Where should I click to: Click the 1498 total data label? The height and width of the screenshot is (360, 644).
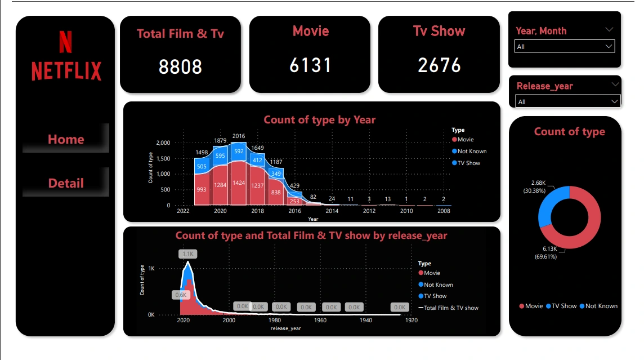[202, 153]
